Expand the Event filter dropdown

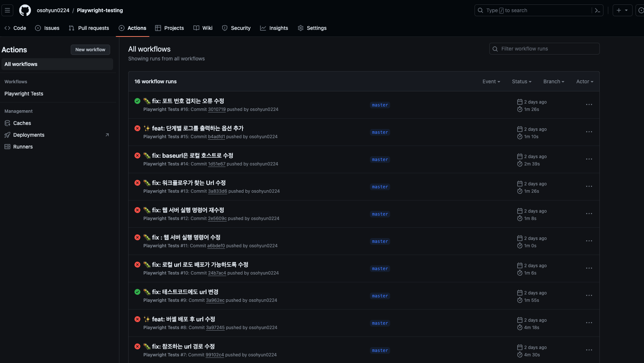[491, 81]
